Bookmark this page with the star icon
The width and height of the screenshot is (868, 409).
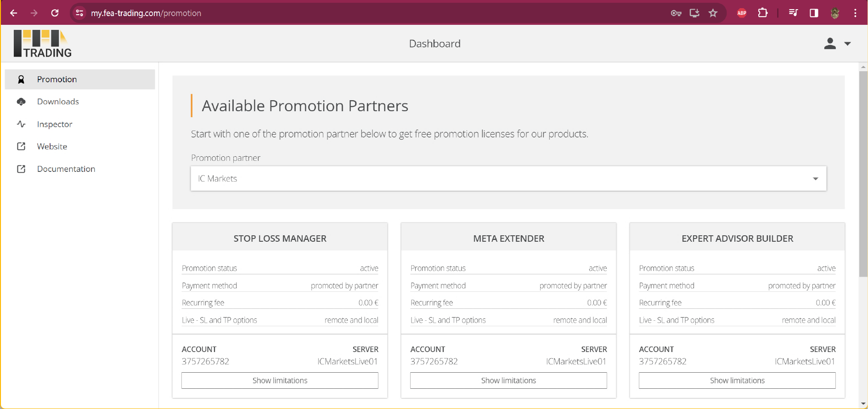pyautogui.click(x=713, y=13)
